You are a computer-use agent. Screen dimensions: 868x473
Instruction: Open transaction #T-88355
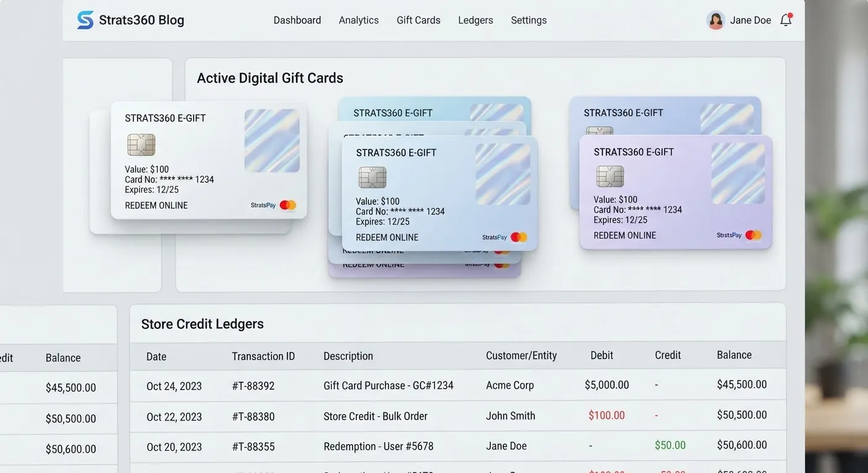pyautogui.click(x=253, y=447)
